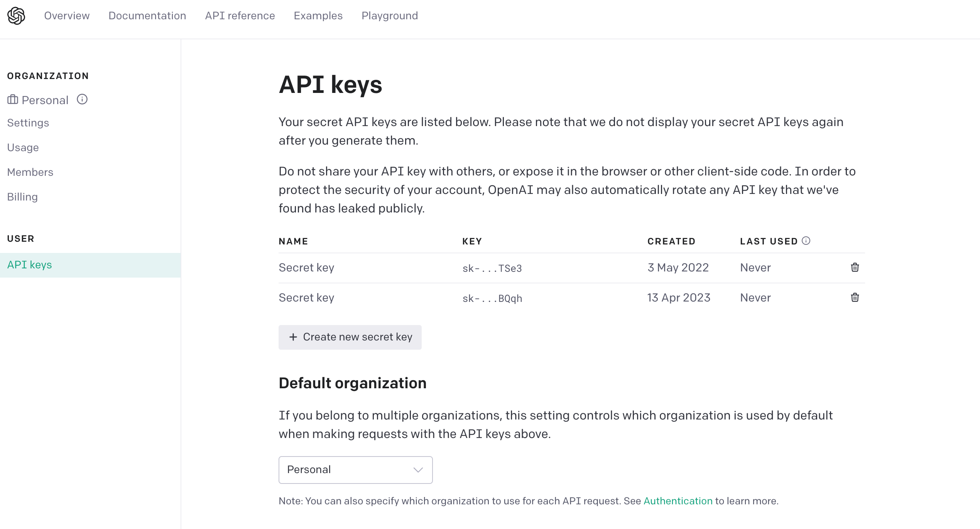The width and height of the screenshot is (980, 529).
Task: Open Settings in the organization sidebar
Action: point(28,123)
